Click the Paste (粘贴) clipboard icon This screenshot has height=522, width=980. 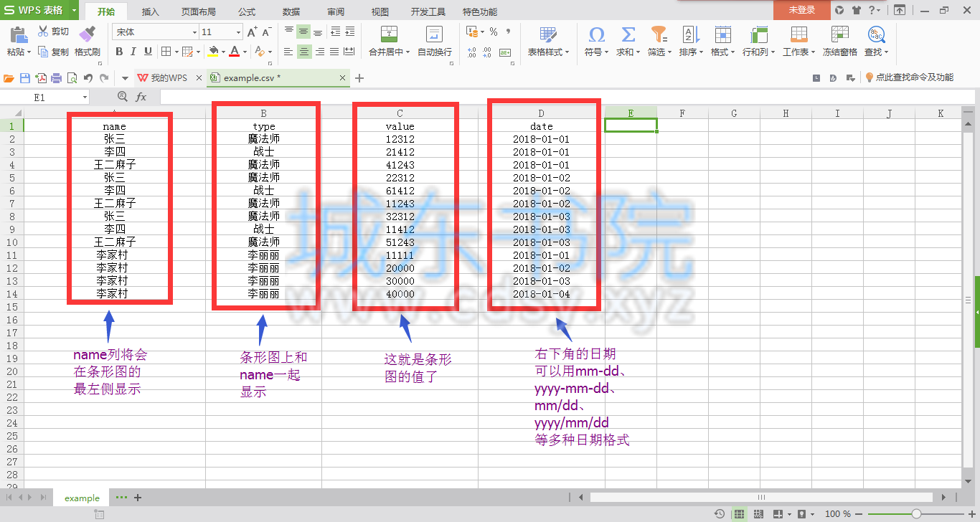(x=19, y=34)
